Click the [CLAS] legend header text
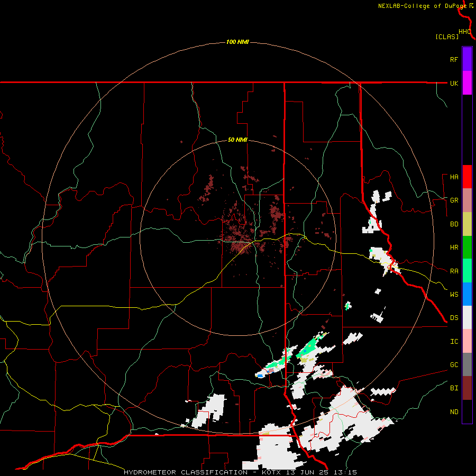Image resolution: width=476 pixels, height=476 pixels. (x=447, y=36)
